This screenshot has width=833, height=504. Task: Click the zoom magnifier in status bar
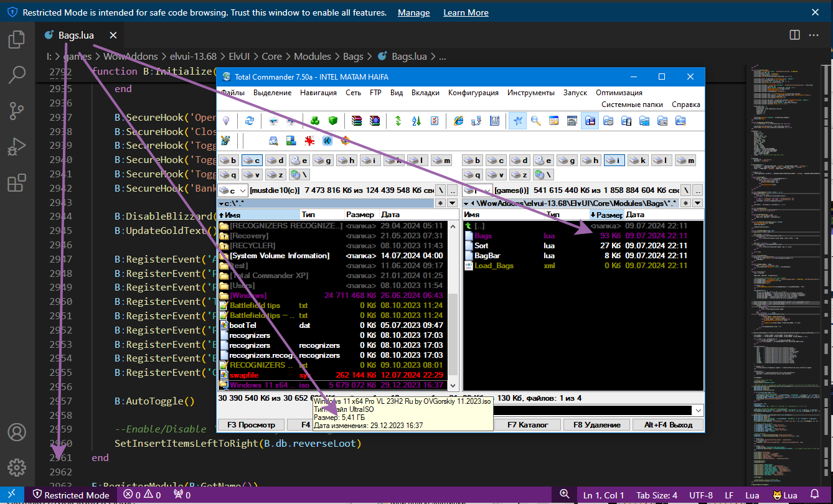click(x=565, y=494)
